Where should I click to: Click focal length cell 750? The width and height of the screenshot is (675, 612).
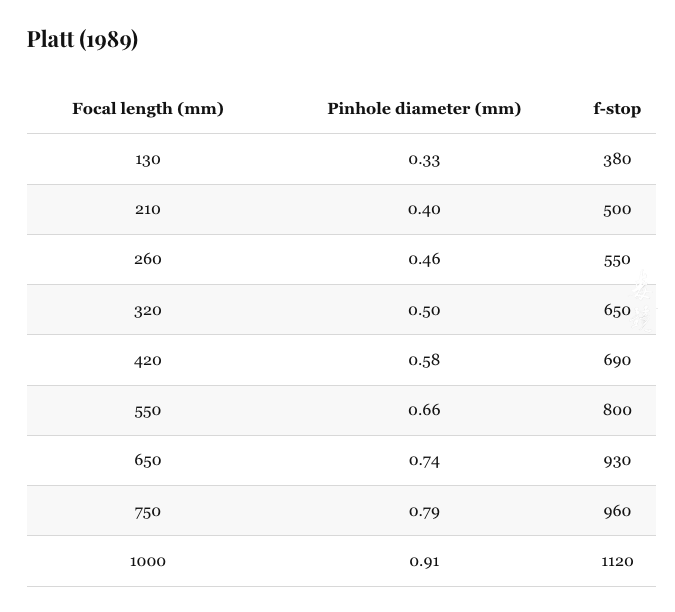pos(148,512)
